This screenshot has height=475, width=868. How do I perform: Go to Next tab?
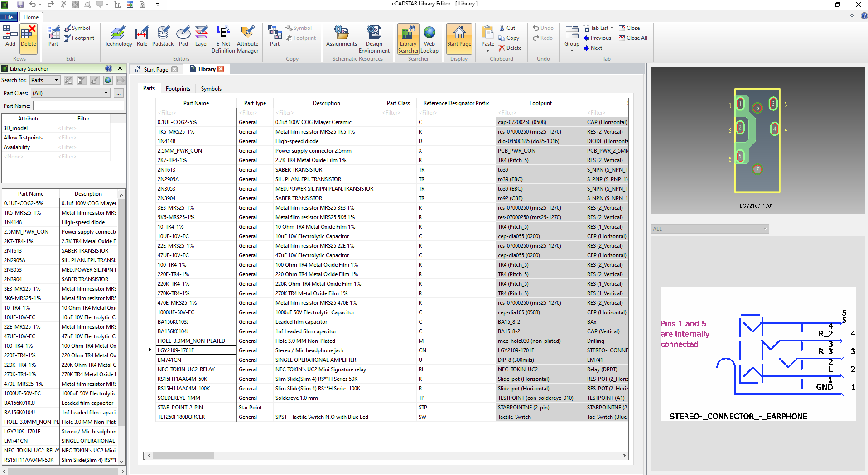click(x=593, y=48)
